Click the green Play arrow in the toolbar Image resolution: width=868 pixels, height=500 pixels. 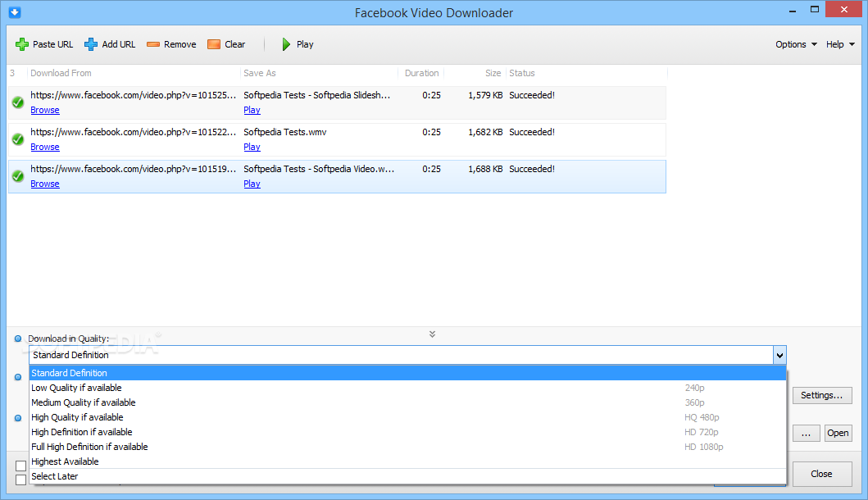286,44
